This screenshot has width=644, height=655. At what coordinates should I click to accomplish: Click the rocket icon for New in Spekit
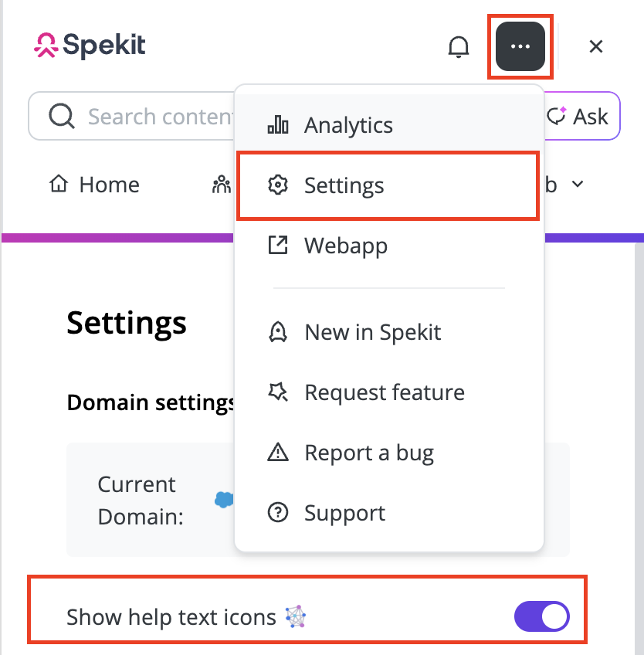click(278, 332)
